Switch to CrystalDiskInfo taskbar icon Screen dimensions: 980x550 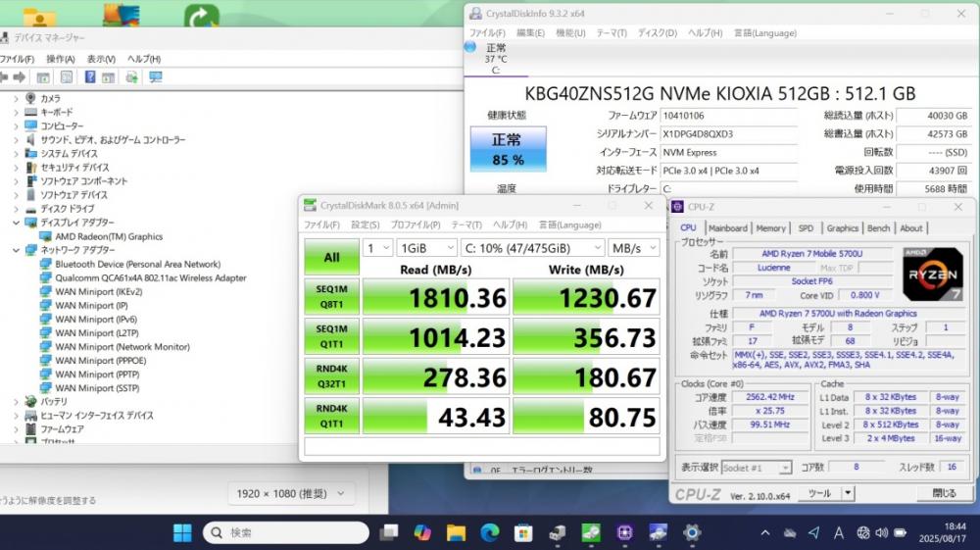pyautogui.click(x=659, y=532)
